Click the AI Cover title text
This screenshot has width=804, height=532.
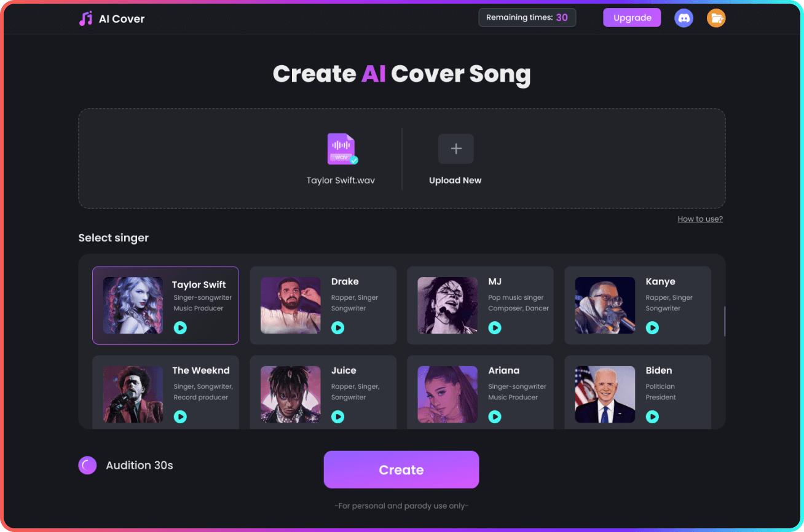(x=122, y=19)
